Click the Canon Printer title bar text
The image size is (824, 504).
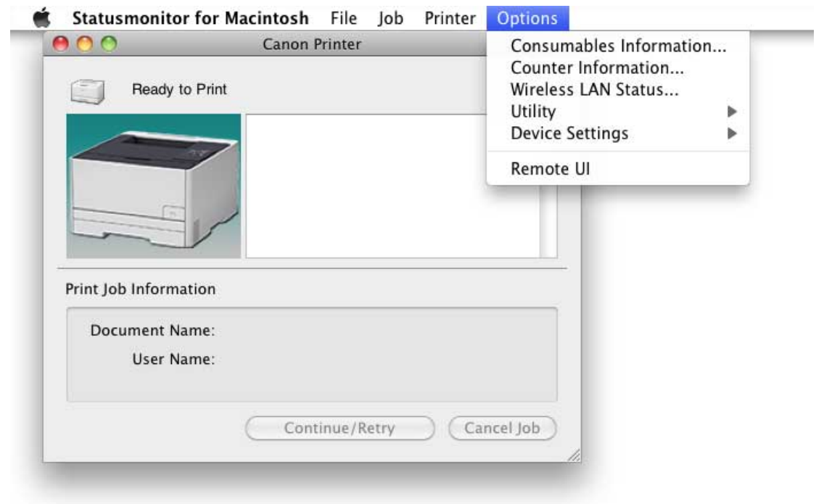tap(312, 44)
